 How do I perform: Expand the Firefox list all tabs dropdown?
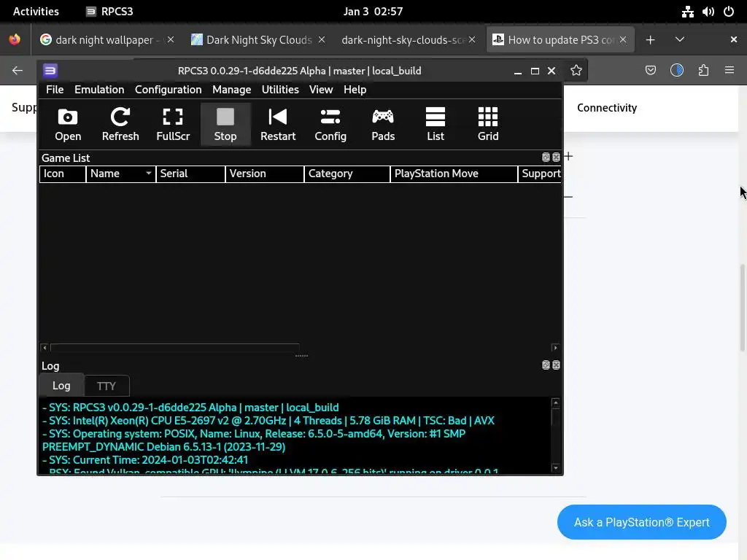click(680, 40)
